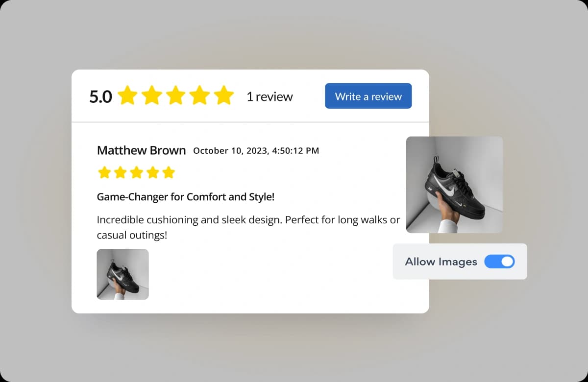Viewport: 588px width, 382px height.
Task: Click the October 10, 2023 review timestamp
Action: tap(256, 151)
